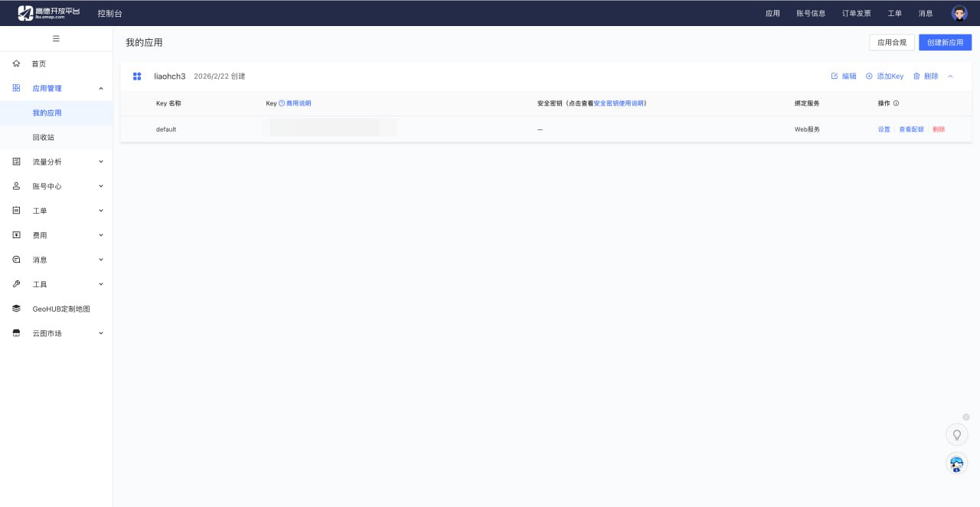This screenshot has width=980, height=507.
Task: Click the home icon for 首页
Action: [16, 64]
